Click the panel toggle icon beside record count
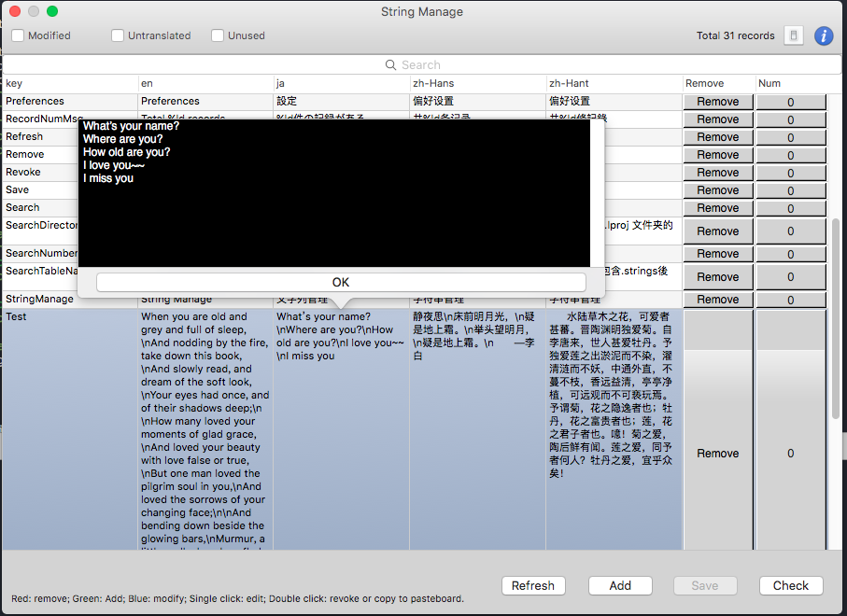The height and width of the screenshot is (616, 847). [794, 35]
